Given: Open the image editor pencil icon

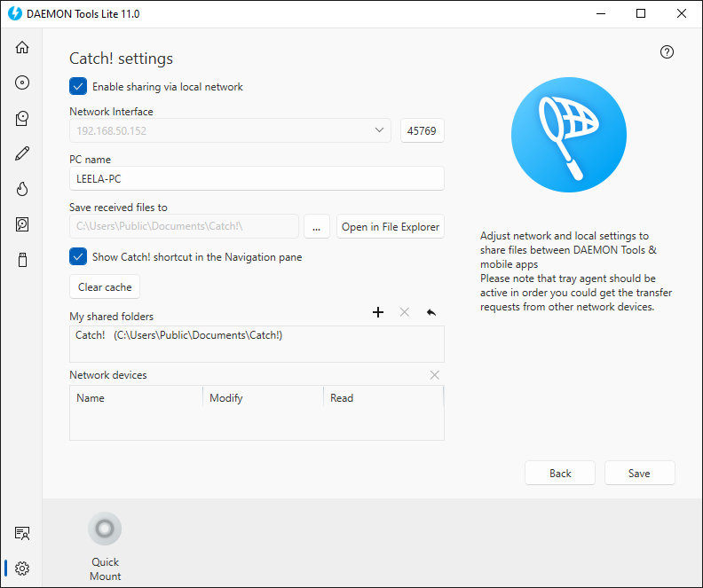Looking at the screenshot, I should click(x=22, y=153).
